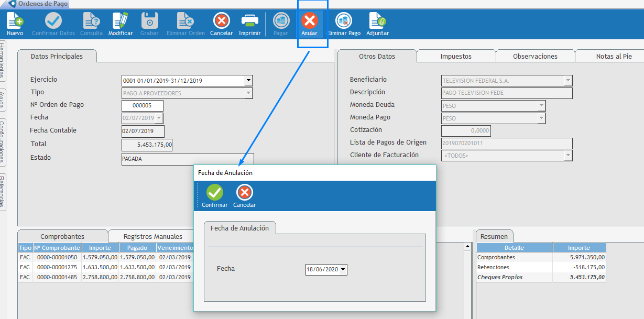Screen dimensions: 644x319
Task: Confirm the annulment date with Confirmar
Action: 214,193
